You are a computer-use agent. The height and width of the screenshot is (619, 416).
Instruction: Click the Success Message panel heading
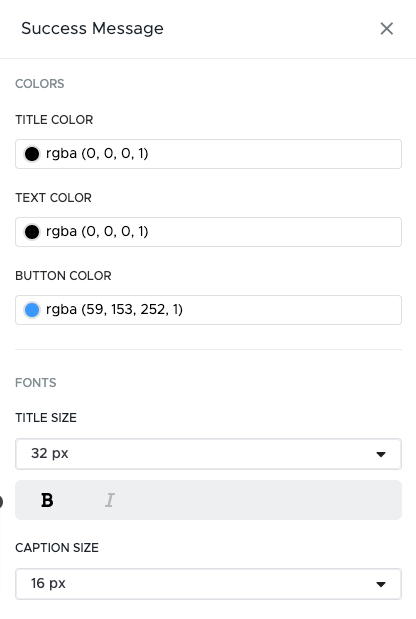(92, 28)
